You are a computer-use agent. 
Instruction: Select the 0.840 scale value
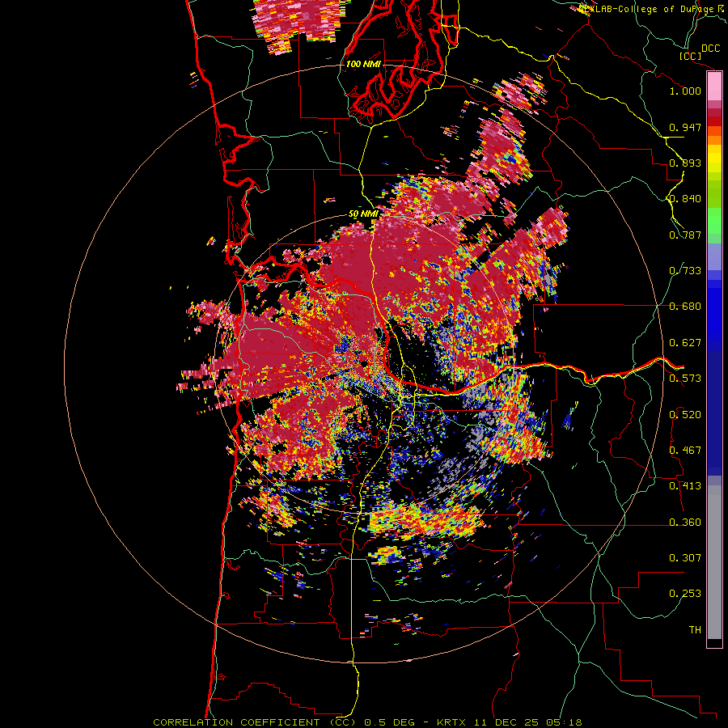tap(685, 199)
